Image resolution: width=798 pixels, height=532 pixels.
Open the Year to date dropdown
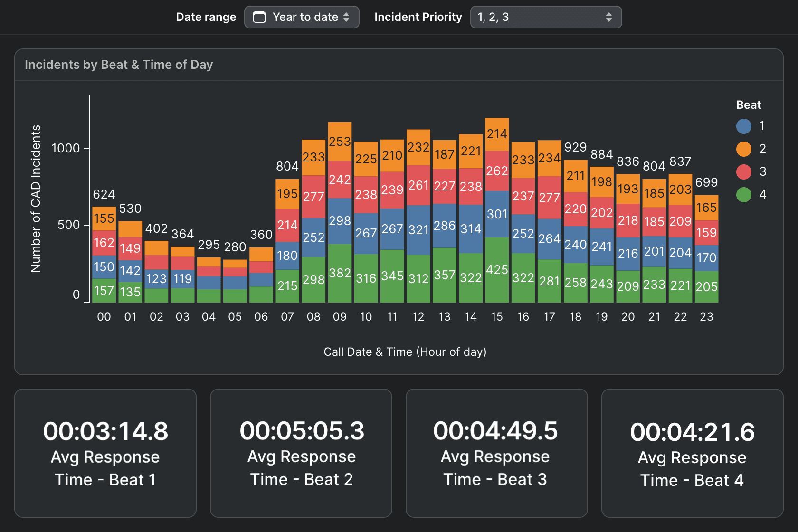(302, 18)
